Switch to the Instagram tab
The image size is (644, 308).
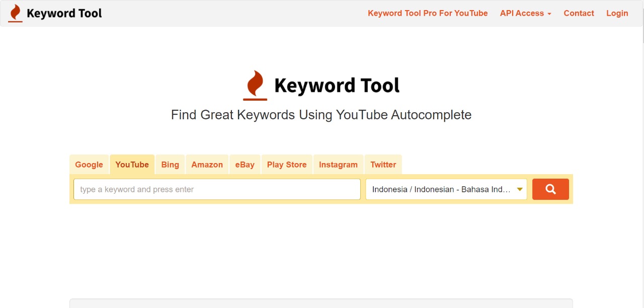tap(338, 165)
